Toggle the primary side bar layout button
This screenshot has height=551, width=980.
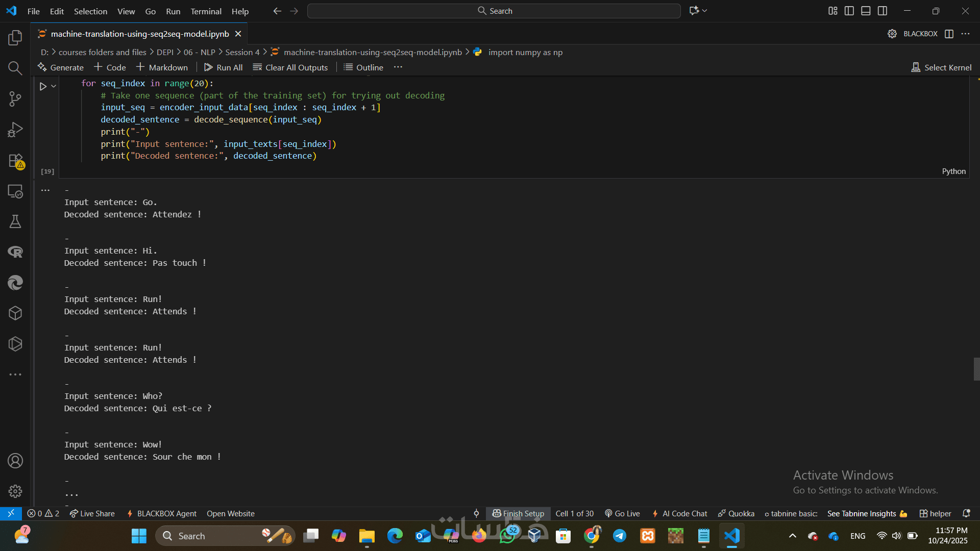pos(849,11)
